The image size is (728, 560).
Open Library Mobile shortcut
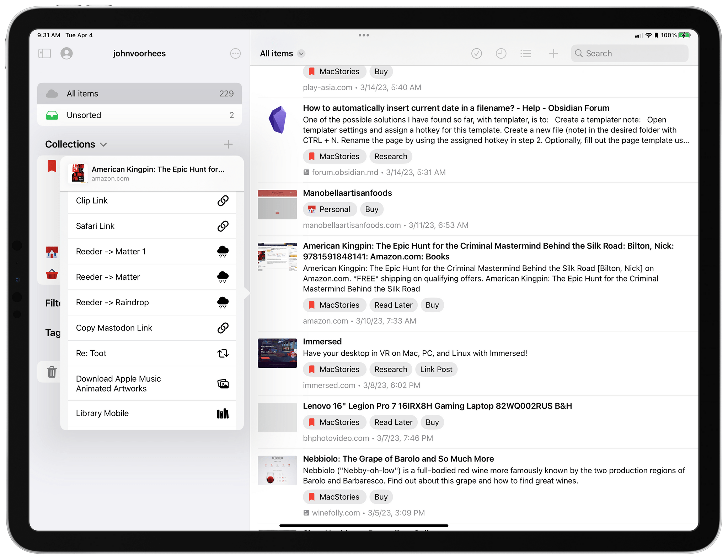click(x=152, y=413)
